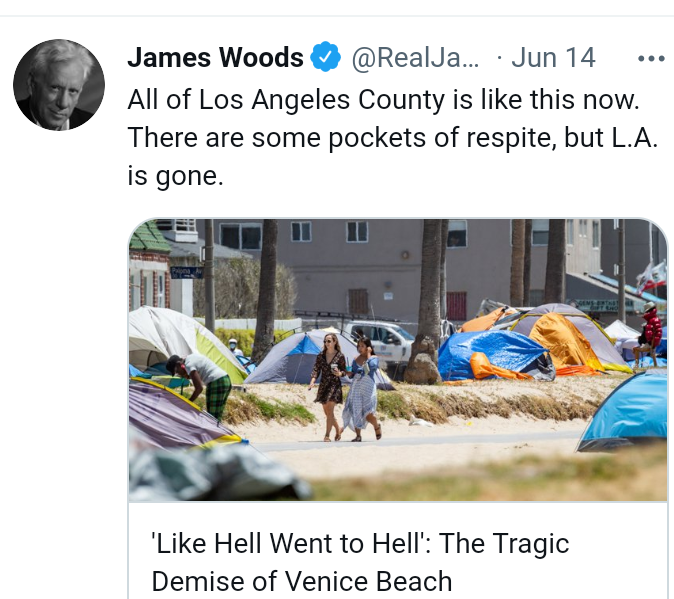674x599 pixels.
Task: Open the @RealJa... handle link
Action: [415, 57]
